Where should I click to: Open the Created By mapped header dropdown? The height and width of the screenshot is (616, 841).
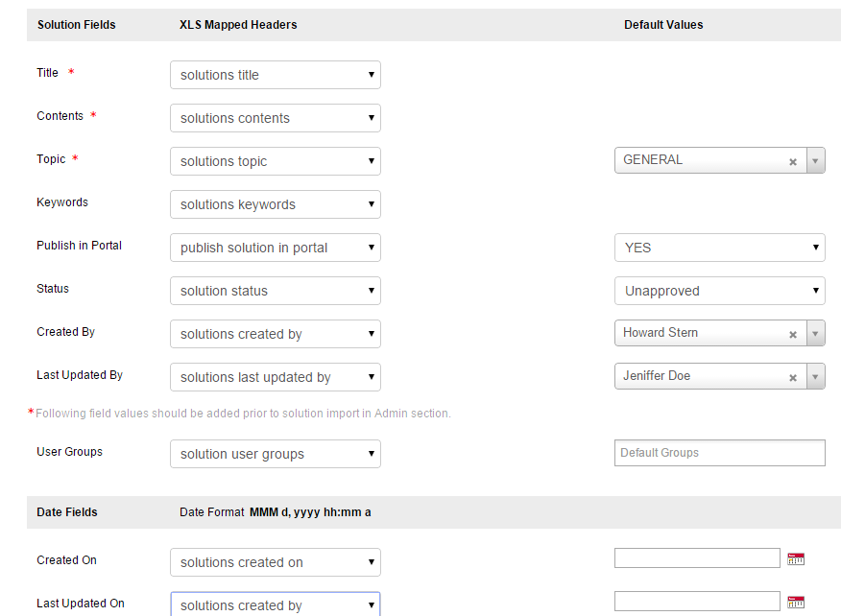pos(275,334)
